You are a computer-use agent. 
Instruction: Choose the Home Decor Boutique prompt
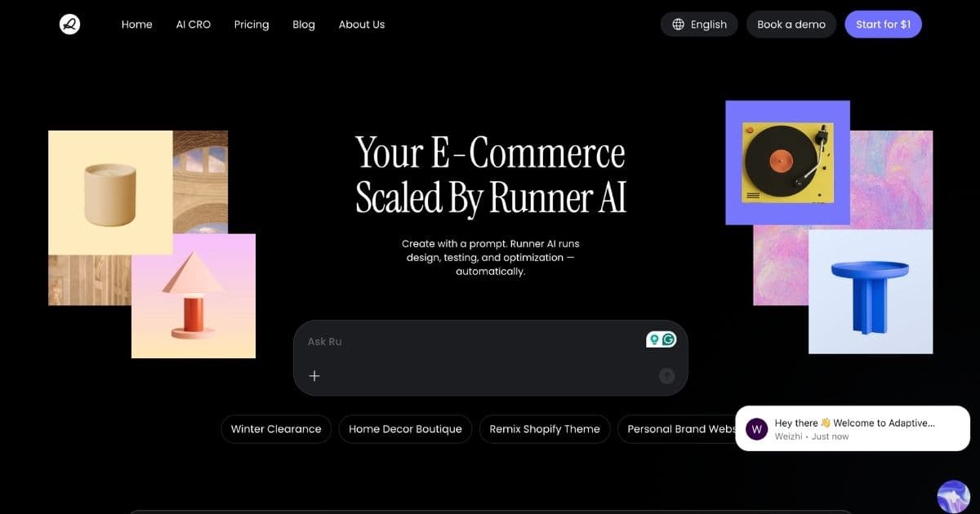405,428
